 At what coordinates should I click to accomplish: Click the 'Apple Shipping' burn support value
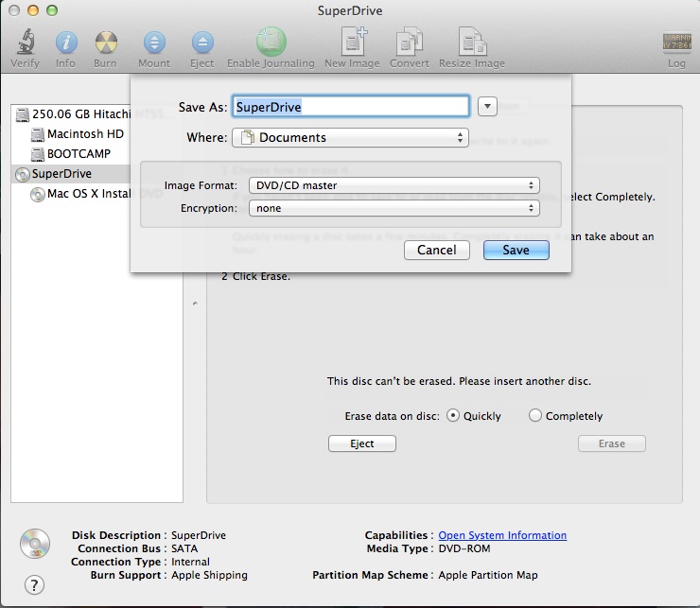tap(209, 575)
